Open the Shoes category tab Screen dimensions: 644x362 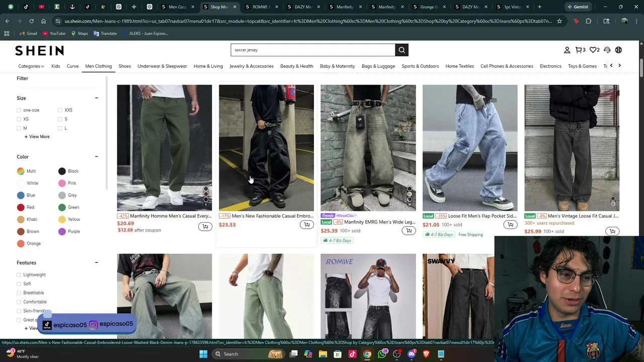tap(125, 66)
